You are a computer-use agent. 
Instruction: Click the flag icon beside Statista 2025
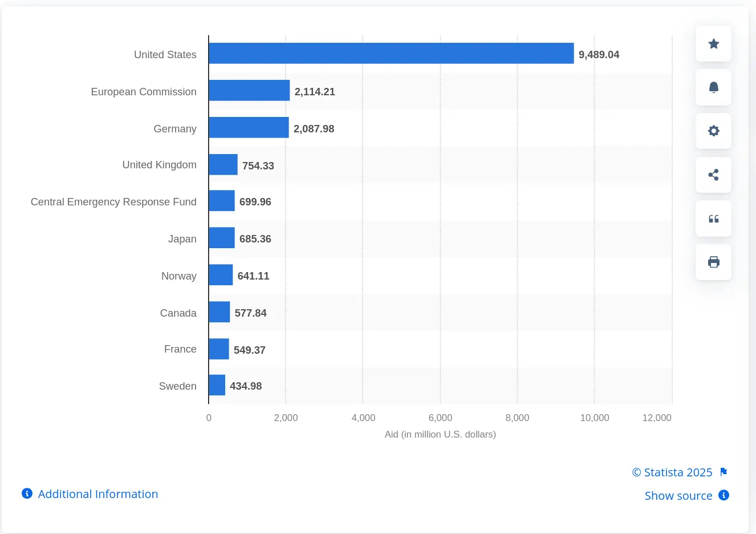(724, 472)
